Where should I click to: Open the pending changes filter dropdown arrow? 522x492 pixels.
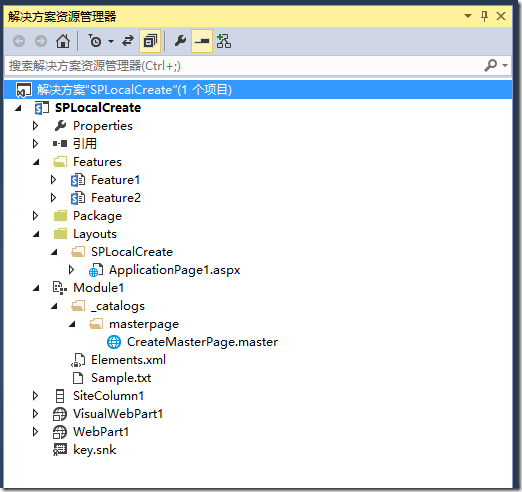coord(111,42)
